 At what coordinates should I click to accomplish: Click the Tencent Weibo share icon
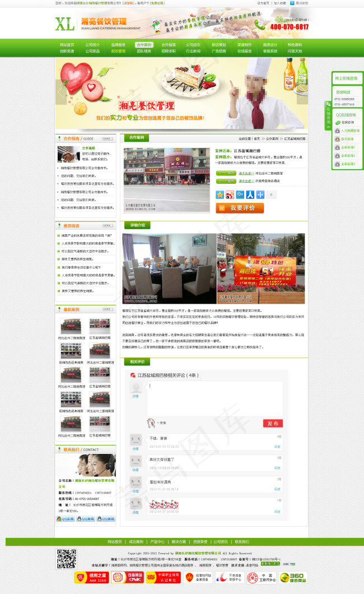point(240,194)
